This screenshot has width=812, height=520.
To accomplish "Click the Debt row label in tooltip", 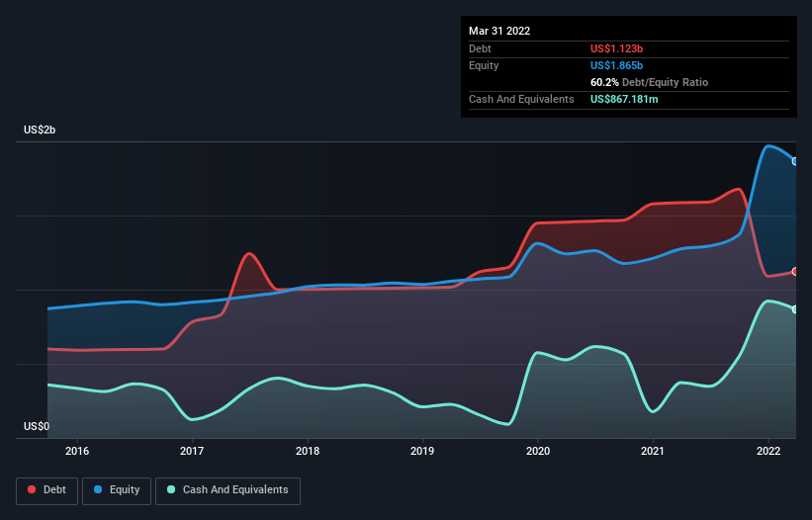I will click(480, 48).
